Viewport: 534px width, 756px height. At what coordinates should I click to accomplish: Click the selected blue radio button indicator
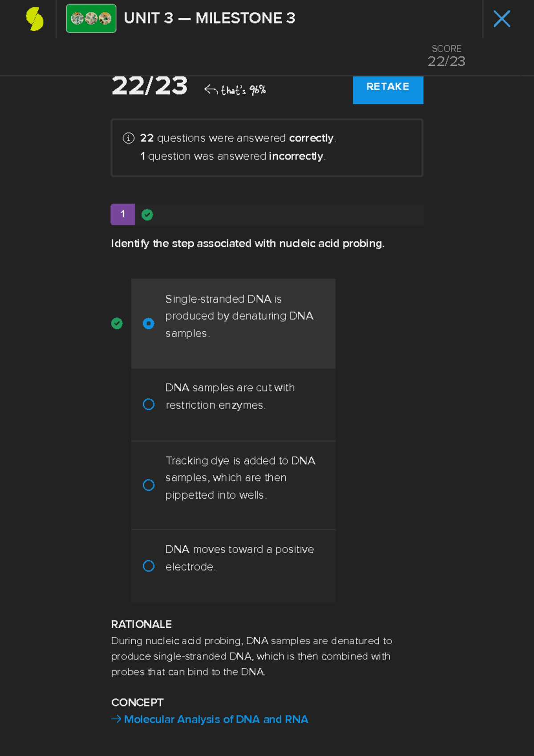pyautogui.click(x=149, y=324)
